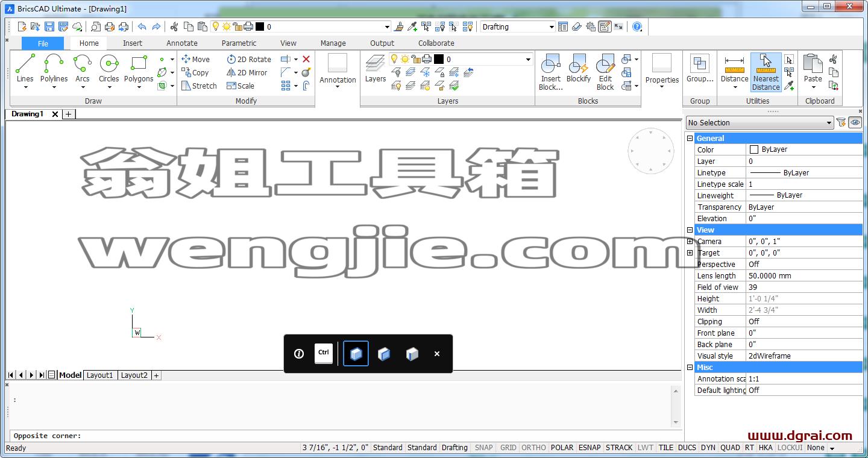Viewport: 868px width, 458px height.
Task: Click the Cut scissors icon in Clipboard panel
Action: pyautogui.click(x=833, y=59)
